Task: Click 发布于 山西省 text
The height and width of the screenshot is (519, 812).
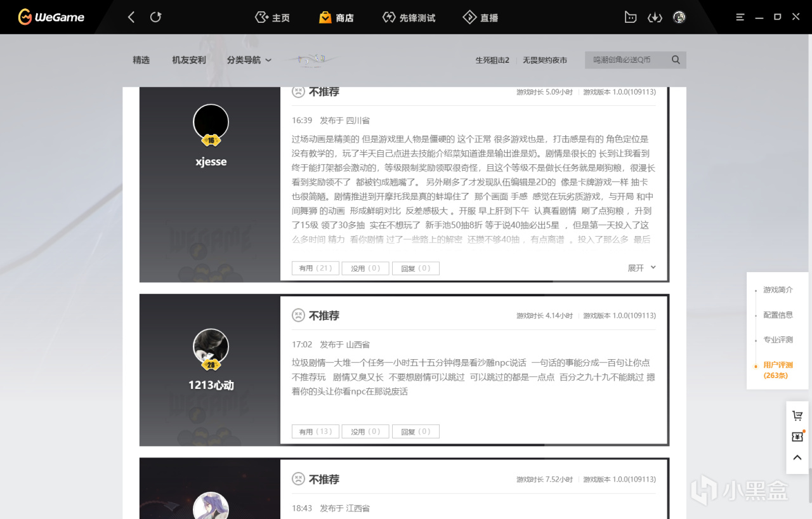Action: [344, 345]
